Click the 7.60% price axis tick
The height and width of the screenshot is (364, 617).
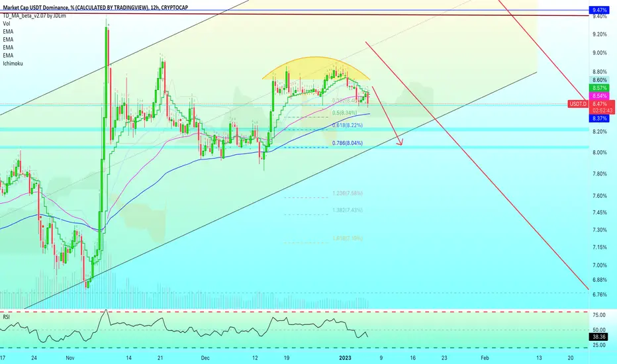(599, 196)
